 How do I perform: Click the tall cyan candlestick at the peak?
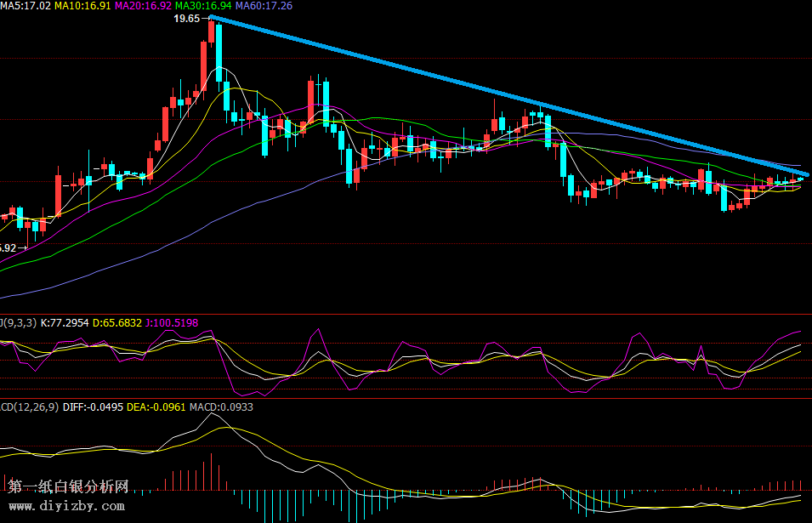219,53
